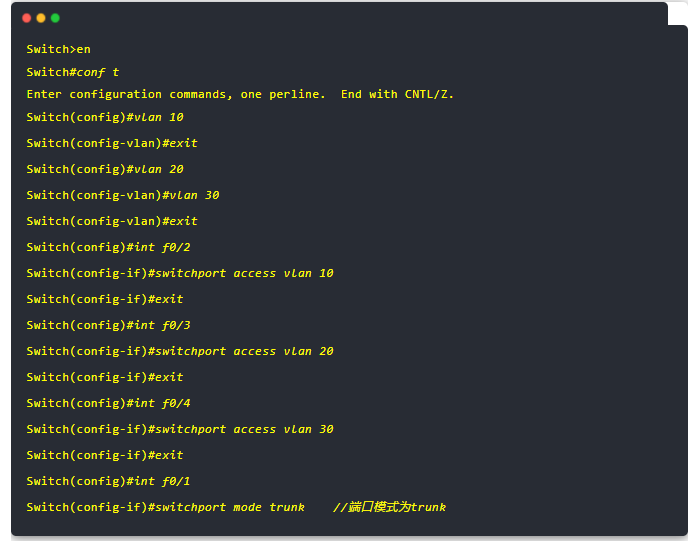Click the "//端口模式为trunk" comment
This screenshot has width=697, height=541.
pos(389,507)
